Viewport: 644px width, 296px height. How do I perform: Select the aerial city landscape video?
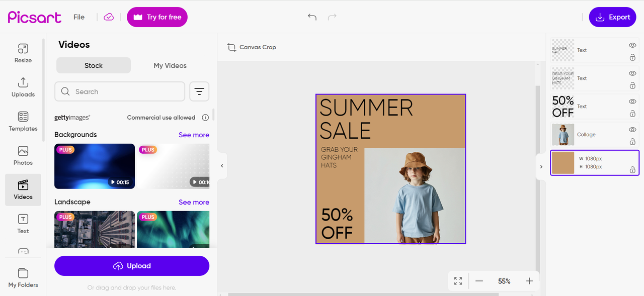95,229
